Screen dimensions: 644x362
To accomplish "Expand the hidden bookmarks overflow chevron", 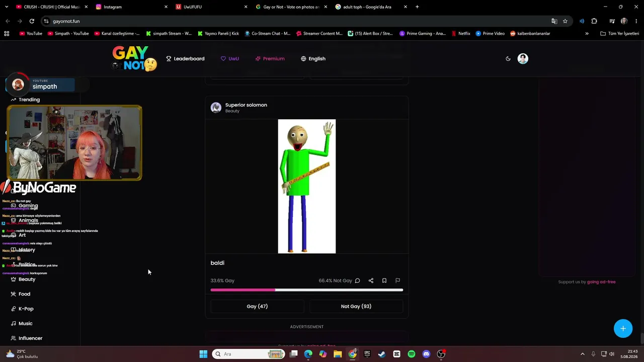I will pyautogui.click(x=587, y=34).
